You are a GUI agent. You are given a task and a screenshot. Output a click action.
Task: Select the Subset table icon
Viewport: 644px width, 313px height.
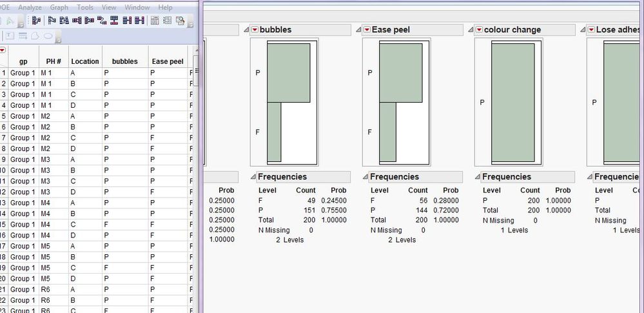pyautogui.click(x=52, y=20)
